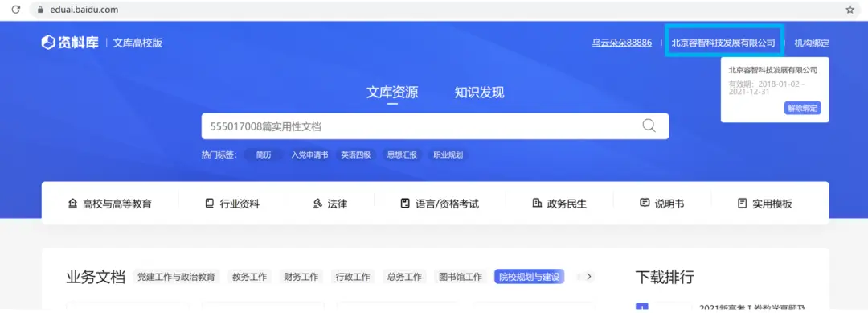Open 行业资料 category
This screenshot has height=313, width=868.
232,204
